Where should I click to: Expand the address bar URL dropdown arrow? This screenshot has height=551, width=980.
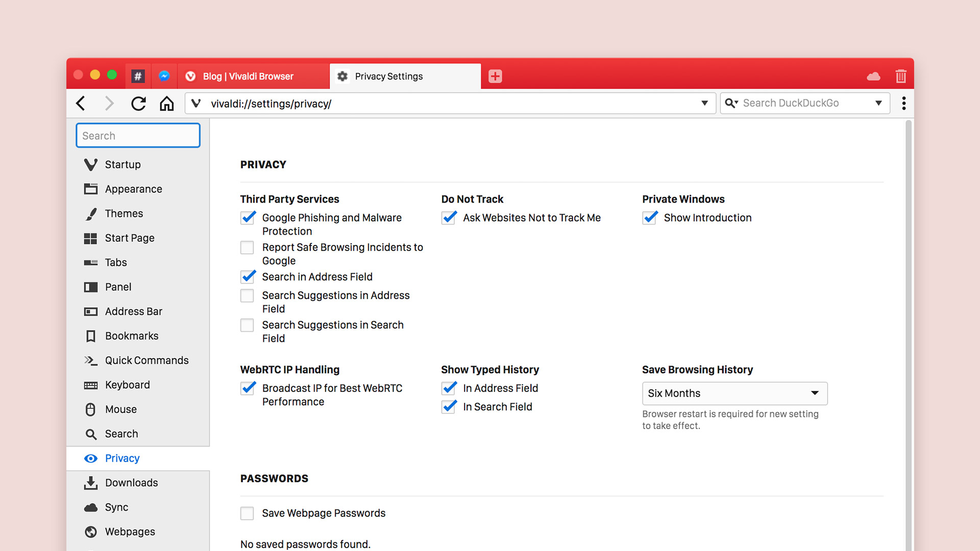tap(704, 103)
